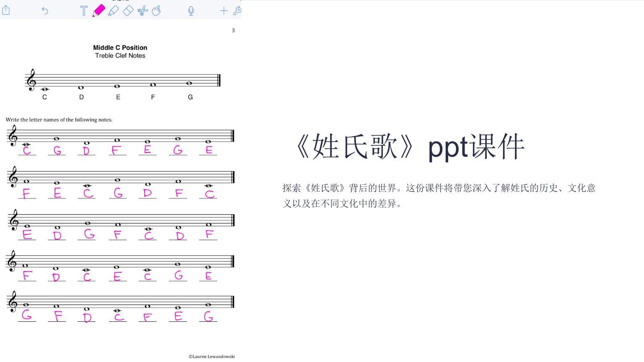Screen dimensions: 644x362
Task: Open the plus add-media menu
Action: point(224,11)
